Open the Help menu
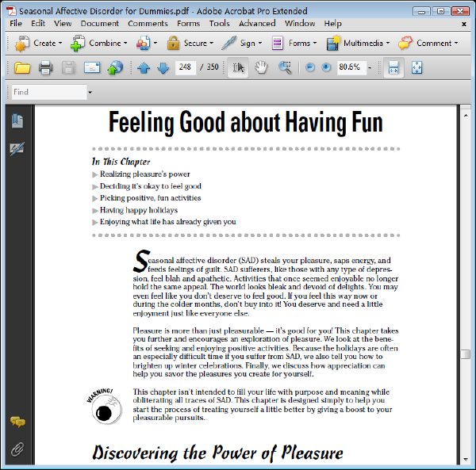Screen dimensions: 476x470 coord(332,23)
